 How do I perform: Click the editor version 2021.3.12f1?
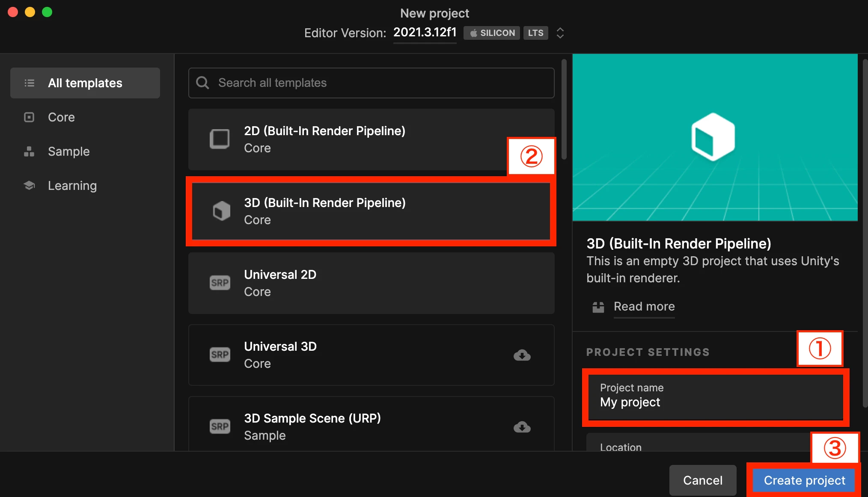[x=425, y=33]
